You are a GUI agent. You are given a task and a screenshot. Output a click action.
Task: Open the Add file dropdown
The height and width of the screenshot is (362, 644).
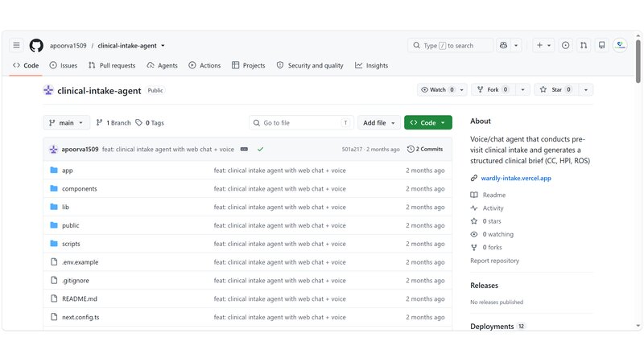[x=378, y=123]
